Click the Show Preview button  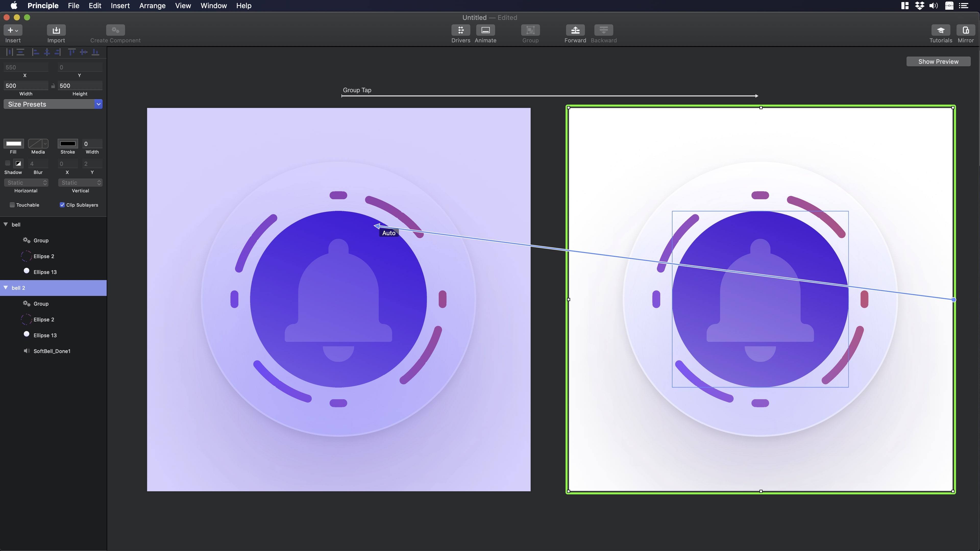point(938,61)
